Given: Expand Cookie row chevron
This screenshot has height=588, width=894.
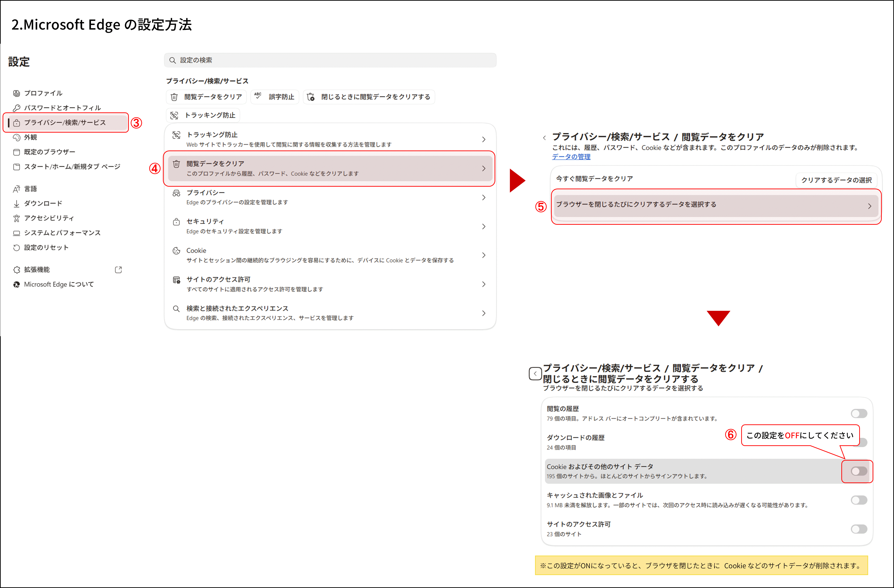Looking at the screenshot, I should click(x=484, y=256).
